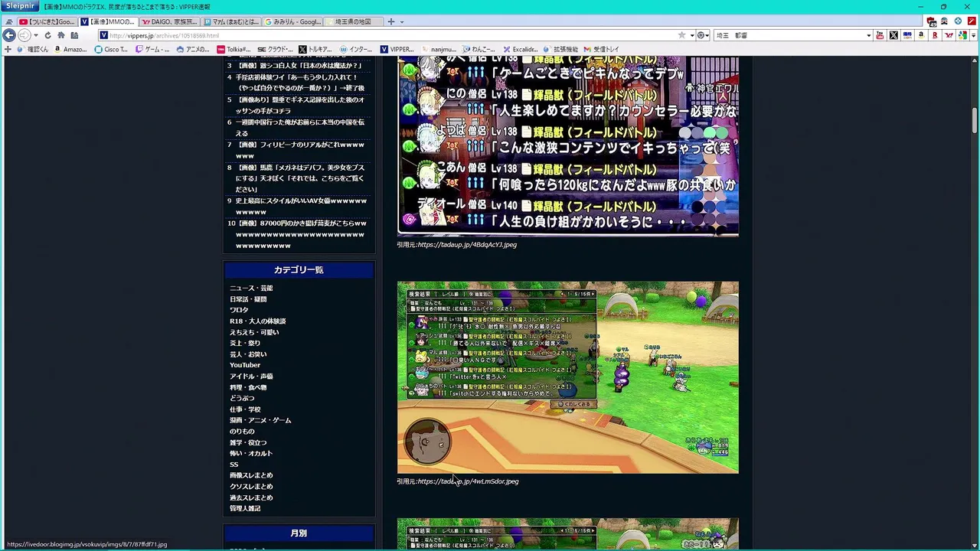The height and width of the screenshot is (551, 980).
Task: Open the Sleipnir menu button
Action: (20, 6)
